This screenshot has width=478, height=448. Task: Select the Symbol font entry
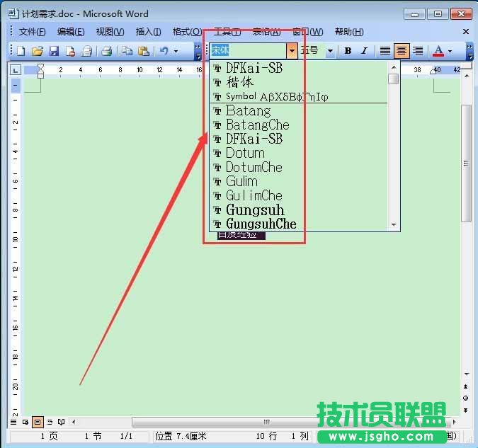tap(299, 97)
